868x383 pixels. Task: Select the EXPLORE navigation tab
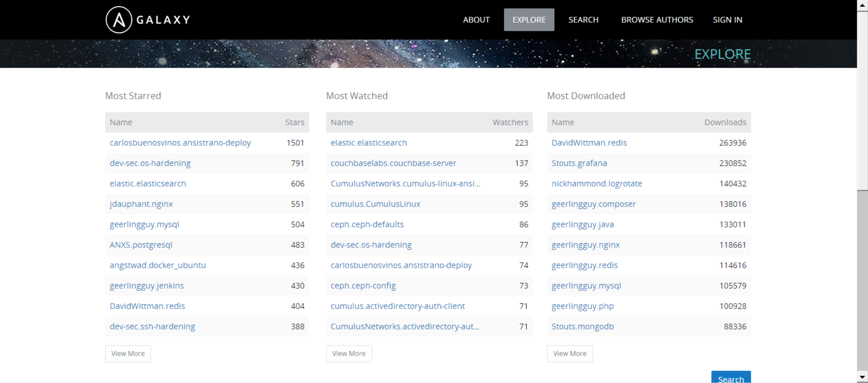pos(529,20)
